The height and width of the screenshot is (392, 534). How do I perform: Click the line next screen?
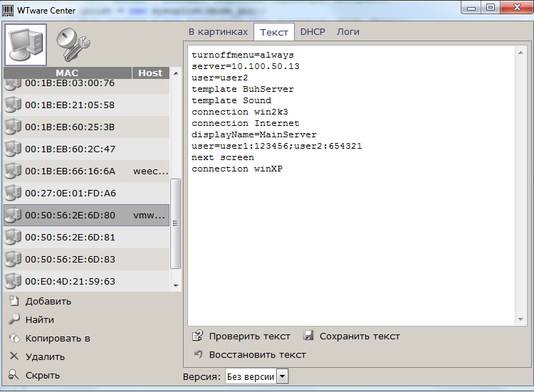click(223, 157)
